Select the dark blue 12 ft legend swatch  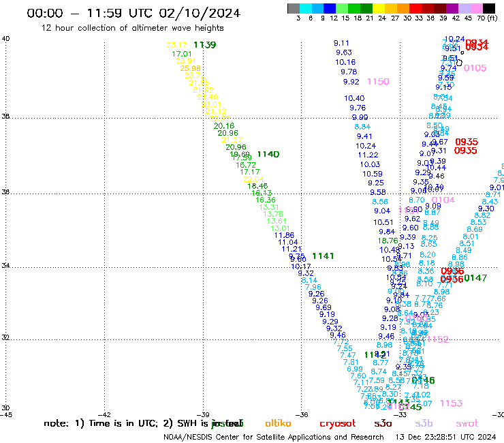coord(330,8)
